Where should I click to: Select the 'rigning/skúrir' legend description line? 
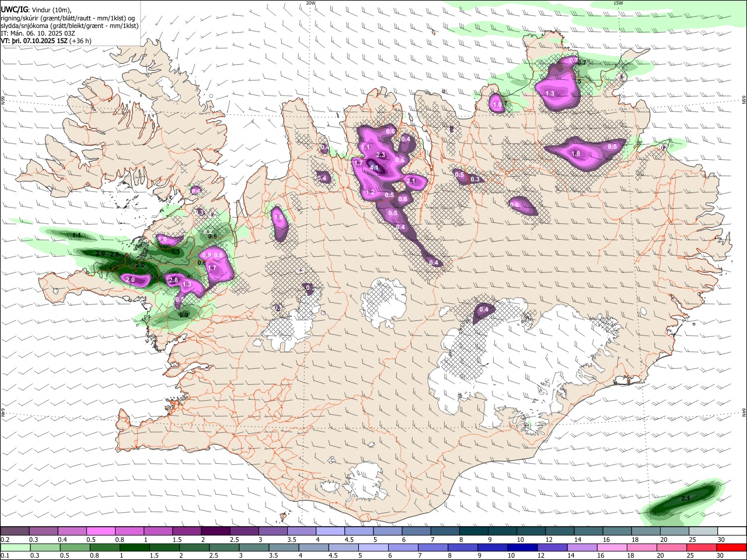(68, 18)
